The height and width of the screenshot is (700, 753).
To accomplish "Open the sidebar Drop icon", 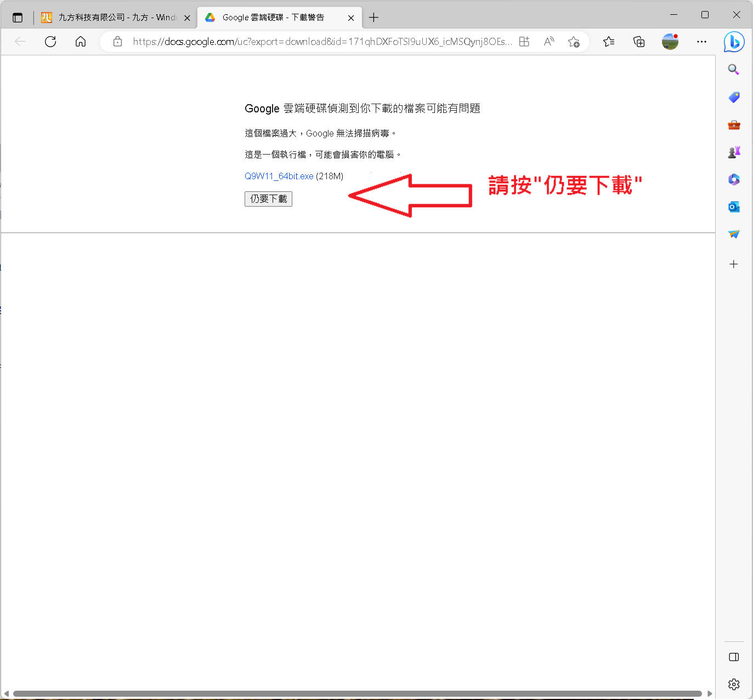I will click(x=734, y=234).
